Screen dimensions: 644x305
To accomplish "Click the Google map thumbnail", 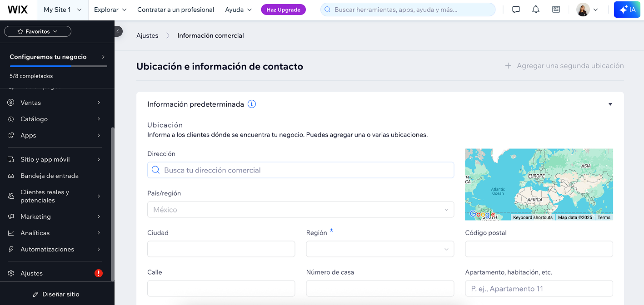I will pyautogui.click(x=539, y=184).
